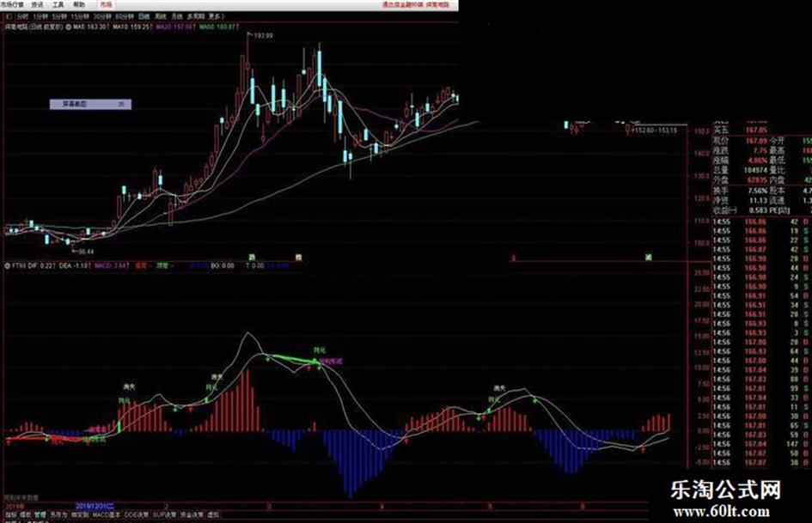Screen dimensions: 812x523
Task: Click the 96.44 low price label
Action: [x=86, y=252]
